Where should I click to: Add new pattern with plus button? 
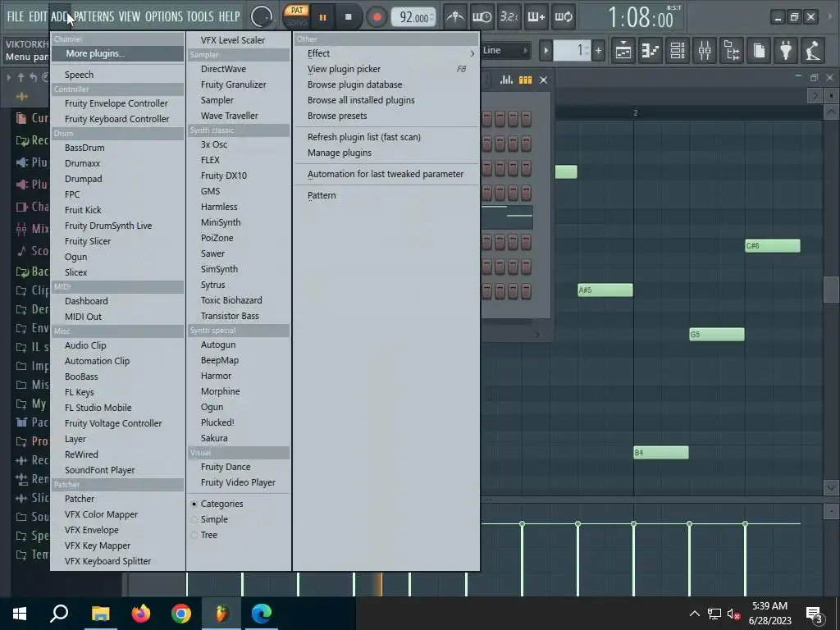[x=598, y=51]
